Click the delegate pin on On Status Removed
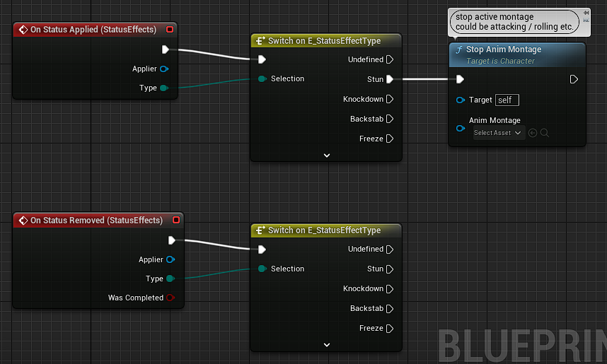607x364 pixels. click(176, 221)
